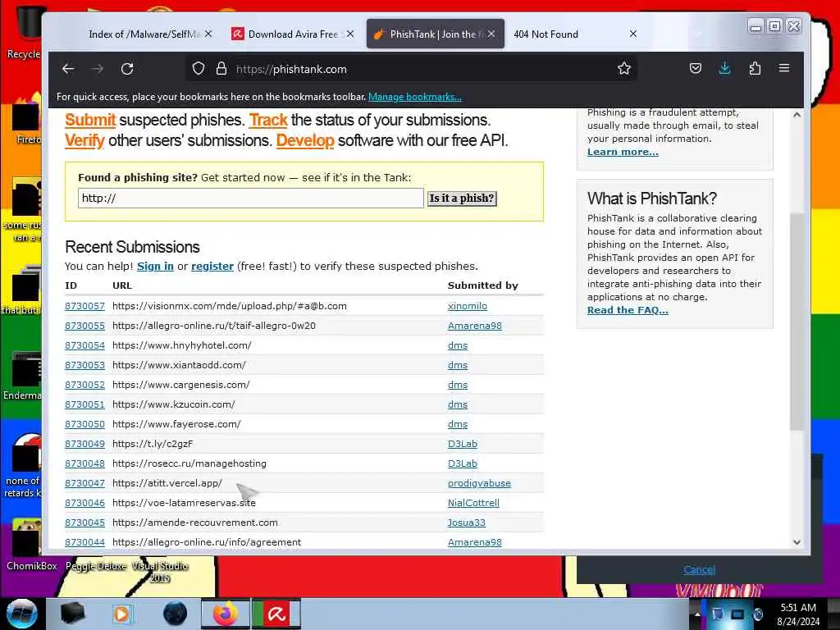The height and width of the screenshot is (630, 840).
Task: Open media player taskbar icon
Action: coord(121,614)
